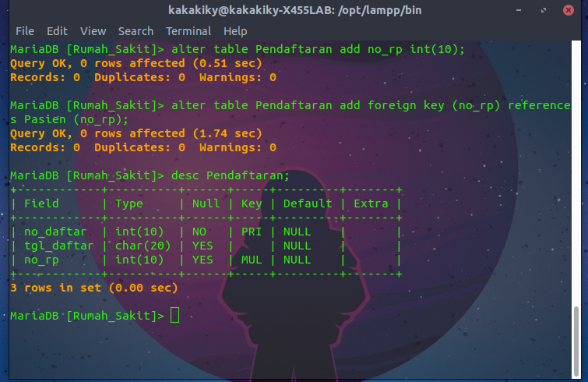Click '3 rows in set (0.00 sec)'

pyautogui.click(x=93, y=288)
